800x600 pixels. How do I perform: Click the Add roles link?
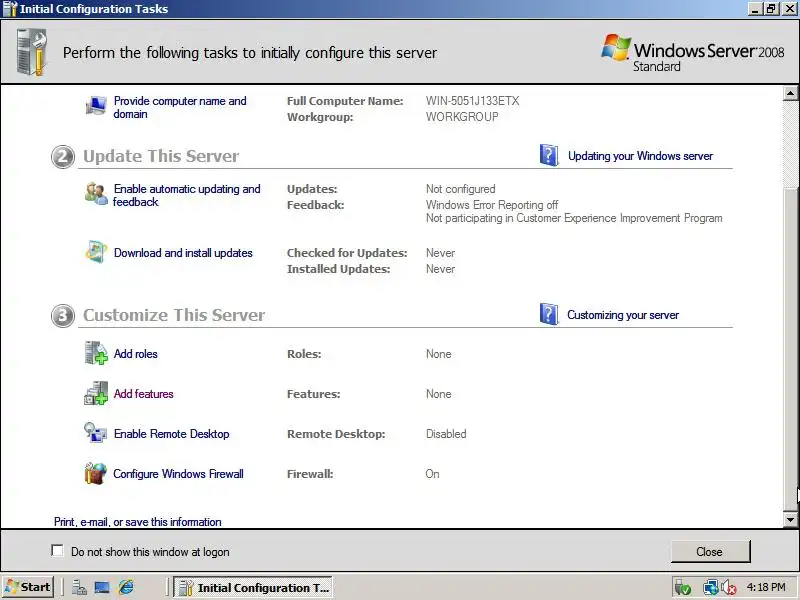[136, 354]
